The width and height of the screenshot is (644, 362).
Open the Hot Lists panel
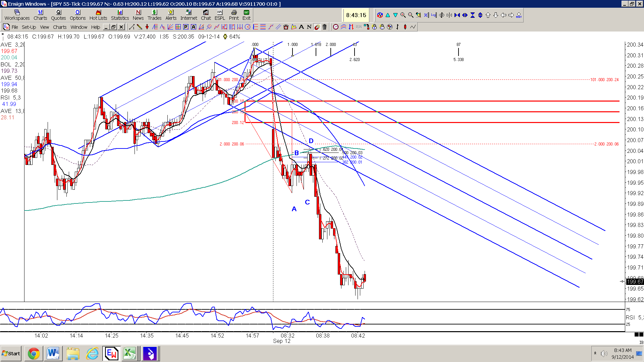coord(98,15)
